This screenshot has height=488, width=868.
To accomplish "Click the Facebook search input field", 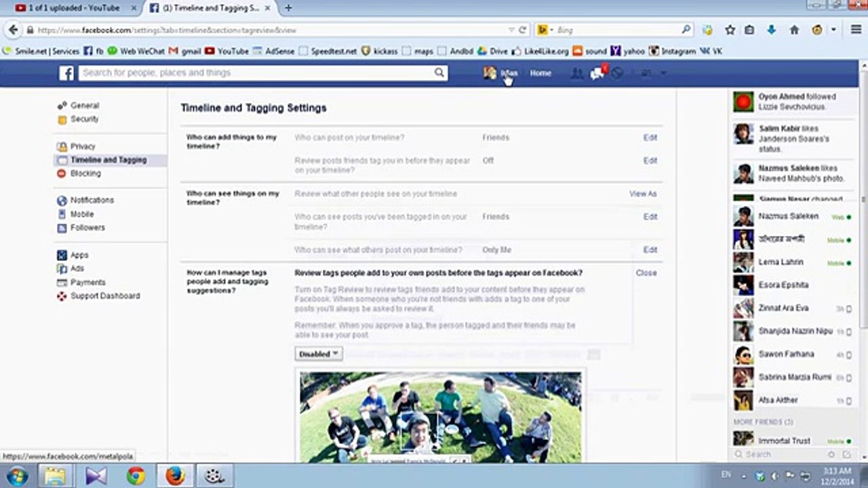I will [256, 73].
